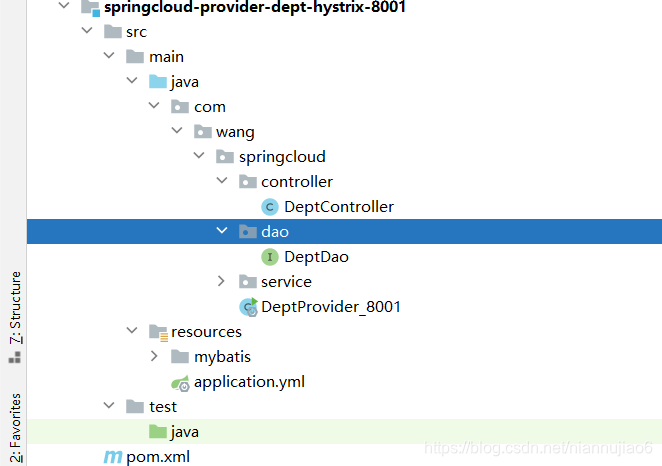
Task: Open the Favorites tool window tab
Action: [x=15, y=428]
